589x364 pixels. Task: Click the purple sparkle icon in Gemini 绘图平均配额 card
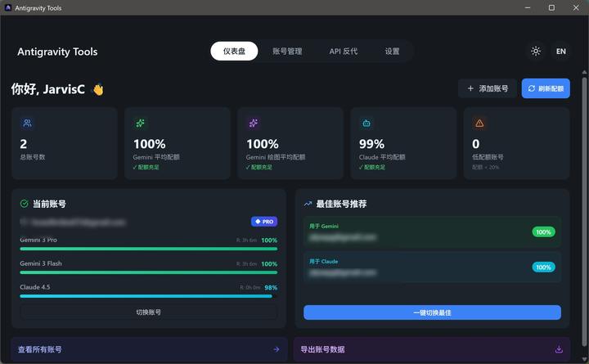254,123
